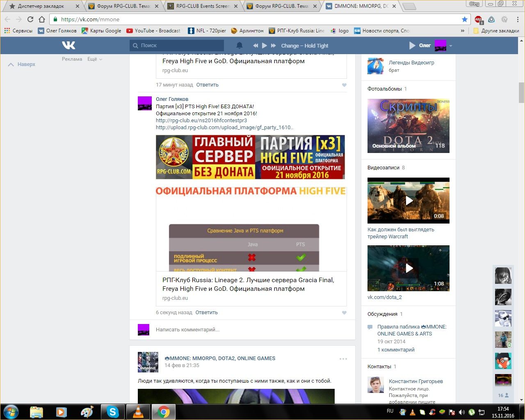Skip to next track in VK header
The height and width of the screenshot is (420, 525).
click(274, 46)
